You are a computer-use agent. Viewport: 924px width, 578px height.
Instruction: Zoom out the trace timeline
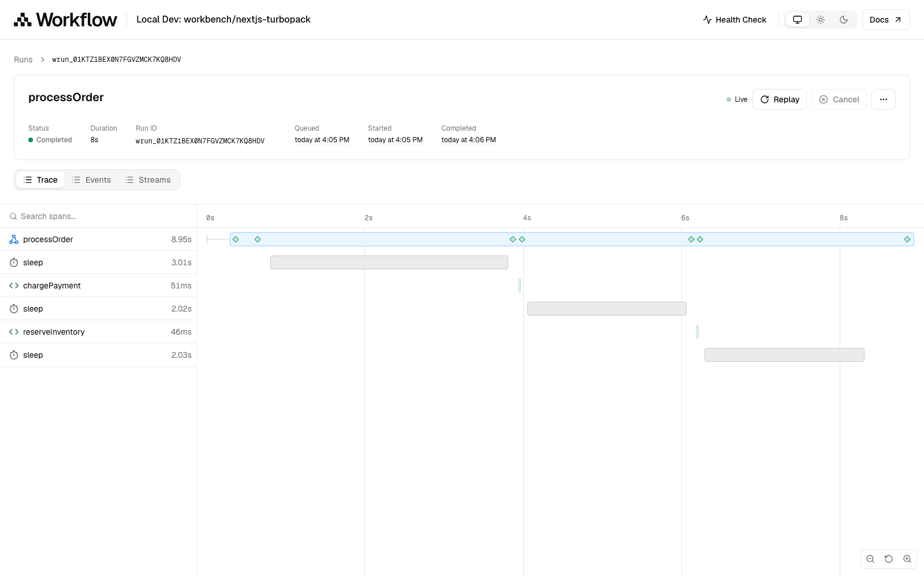click(870, 559)
